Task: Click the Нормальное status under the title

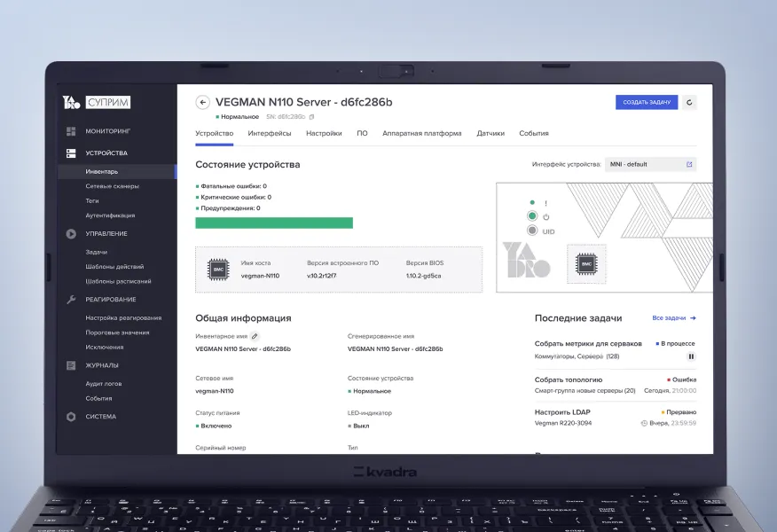Action: 239,117
